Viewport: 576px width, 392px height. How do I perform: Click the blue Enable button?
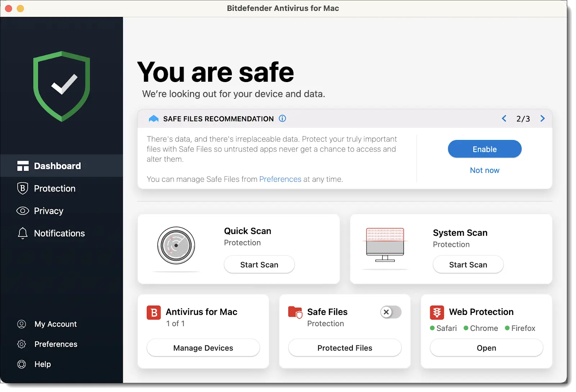[x=485, y=149]
